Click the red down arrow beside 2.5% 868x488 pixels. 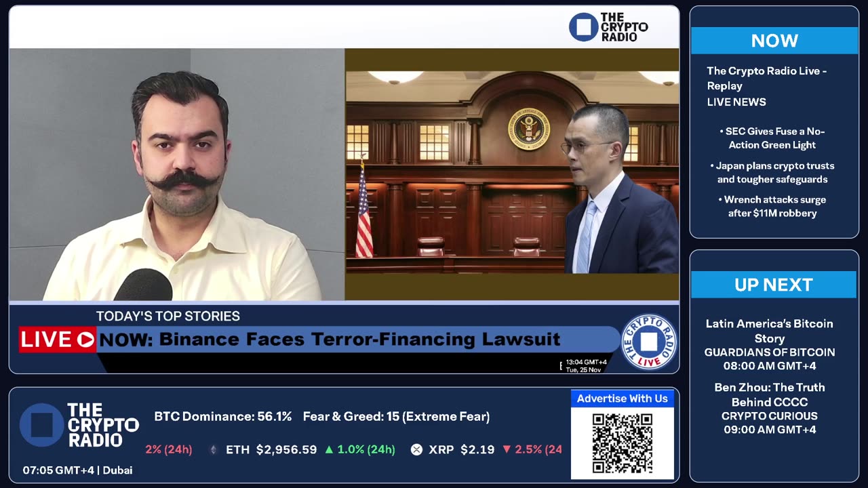click(x=507, y=449)
